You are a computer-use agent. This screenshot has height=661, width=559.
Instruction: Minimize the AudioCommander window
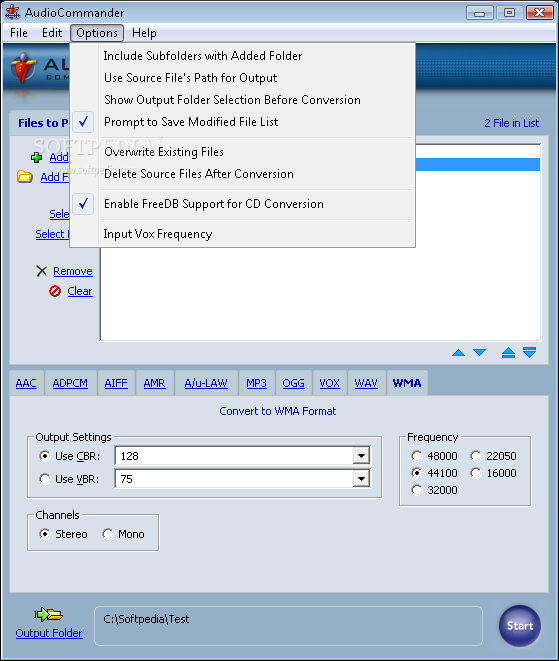click(x=479, y=13)
